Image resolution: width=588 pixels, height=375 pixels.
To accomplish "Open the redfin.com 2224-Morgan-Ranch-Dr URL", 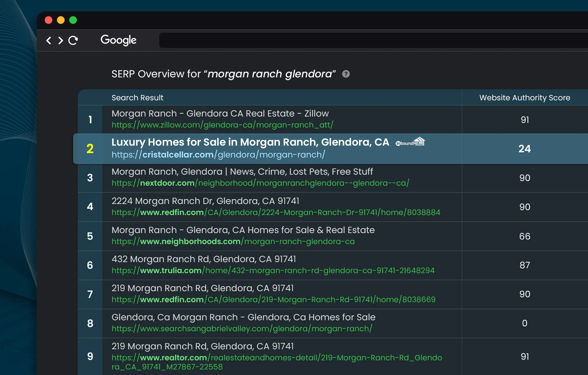I will 276,212.
